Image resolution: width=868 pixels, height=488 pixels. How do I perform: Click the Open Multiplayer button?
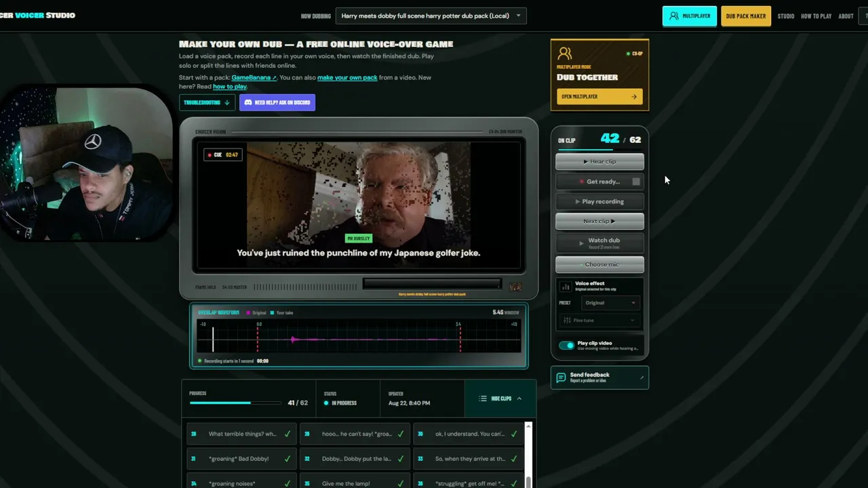point(599,96)
